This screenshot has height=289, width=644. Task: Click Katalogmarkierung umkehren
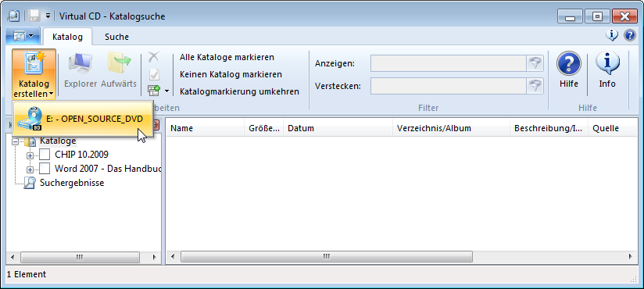pos(239,91)
